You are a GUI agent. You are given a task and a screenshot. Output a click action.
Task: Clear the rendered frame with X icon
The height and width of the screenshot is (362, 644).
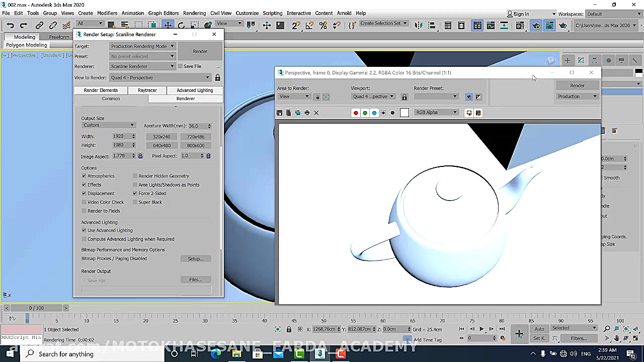[x=316, y=113]
